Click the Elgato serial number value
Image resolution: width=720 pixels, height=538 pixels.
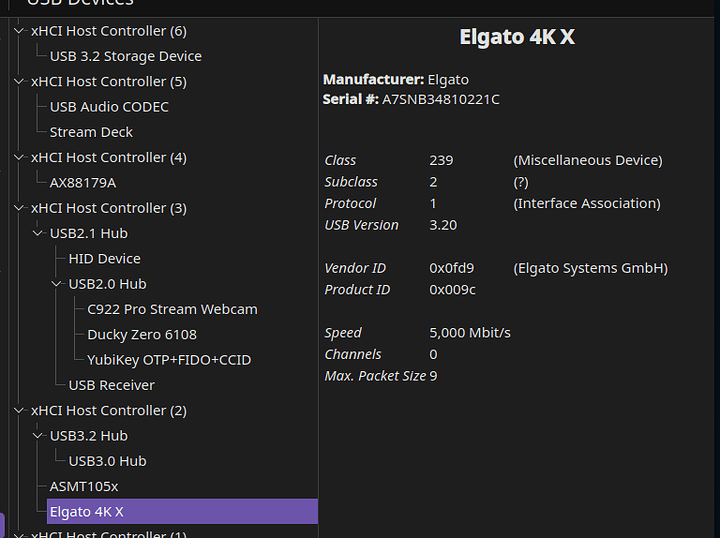coord(441,100)
